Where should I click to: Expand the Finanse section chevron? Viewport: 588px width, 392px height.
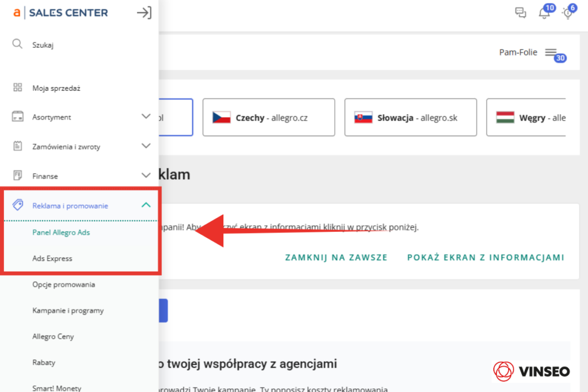(x=146, y=176)
